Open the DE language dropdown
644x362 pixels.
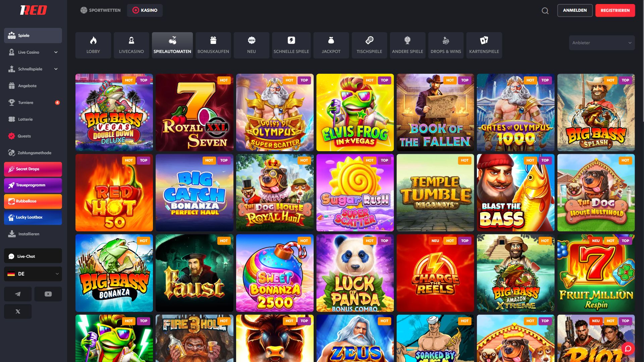(x=33, y=274)
